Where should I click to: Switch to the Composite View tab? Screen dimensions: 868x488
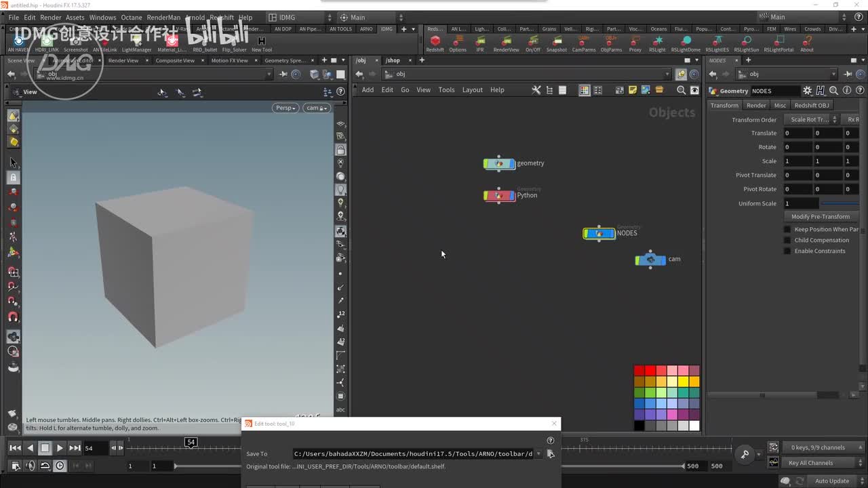175,60
